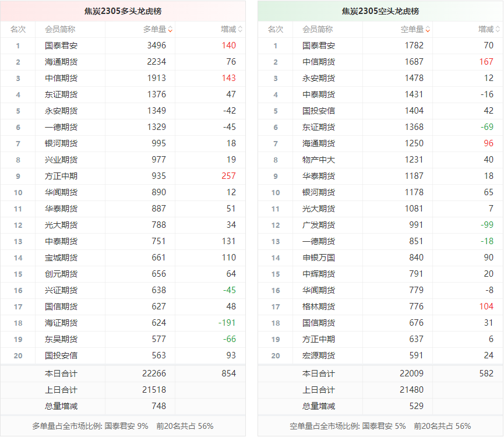Click the sort arrow beside 多单量 header
Viewport: 504px width, 437px height.
170,30
